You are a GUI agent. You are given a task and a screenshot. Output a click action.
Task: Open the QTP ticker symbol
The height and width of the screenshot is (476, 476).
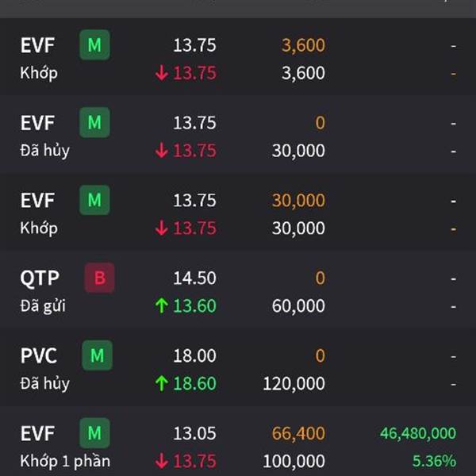[38, 278]
